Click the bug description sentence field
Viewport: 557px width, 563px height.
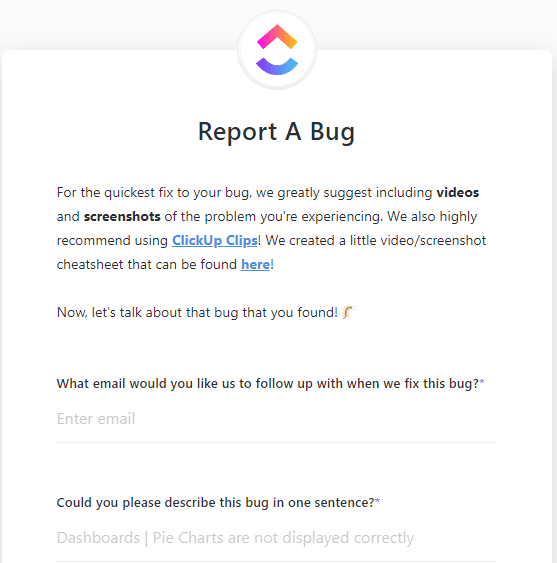[277, 538]
